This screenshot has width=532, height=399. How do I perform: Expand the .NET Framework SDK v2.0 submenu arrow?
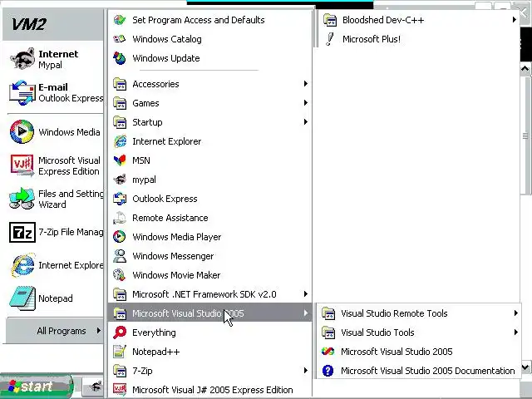coord(306,294)
